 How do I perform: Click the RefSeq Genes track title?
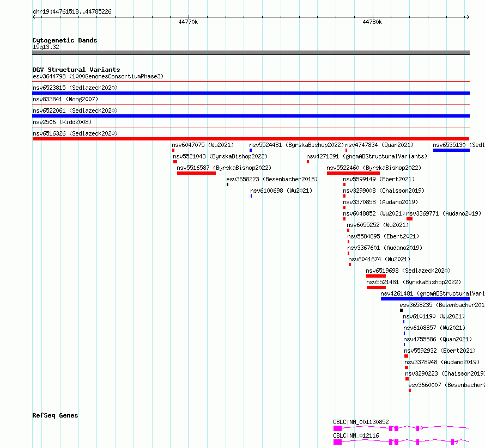(55, 415)
